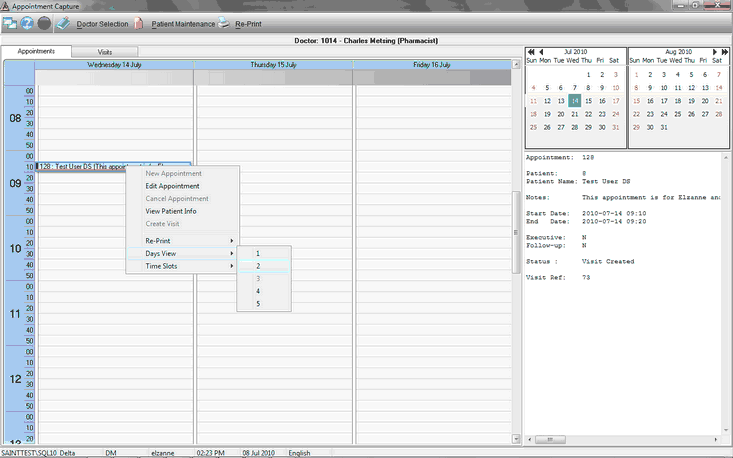
Task: Select July 14 in the calendar
Action: tap(575, 101)
